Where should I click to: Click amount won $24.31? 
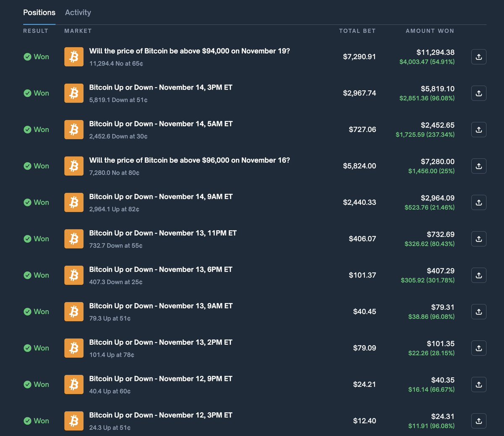[x=443, y=417]
